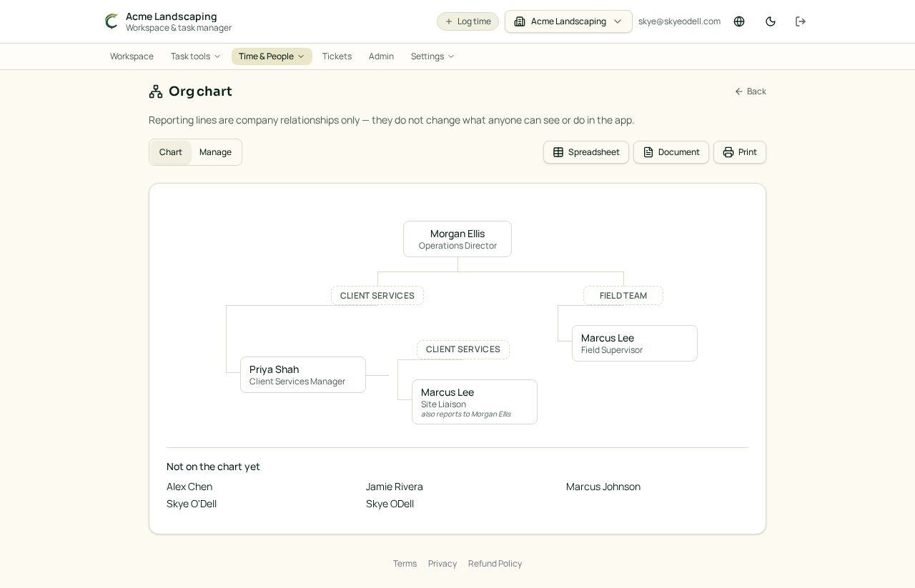Viewport: 915px width, 588px height.
Task: Export org chart as Spreadsheet
Action: (586, 152)
